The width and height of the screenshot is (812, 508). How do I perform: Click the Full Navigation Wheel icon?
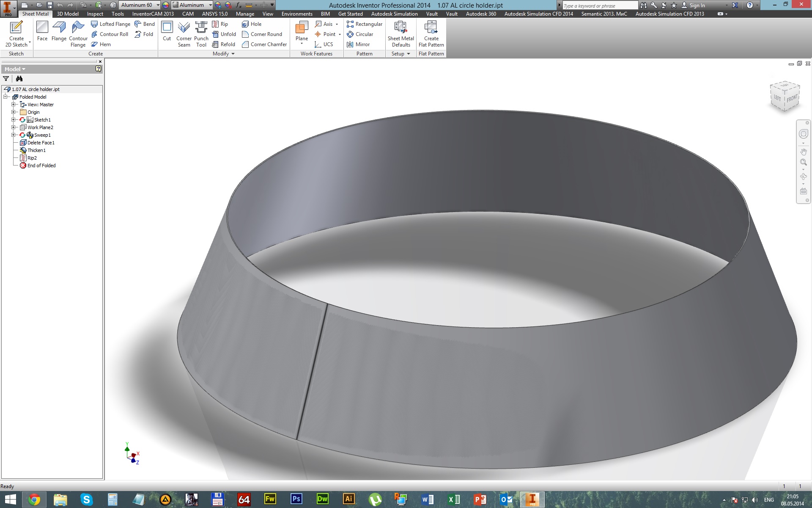click(x=804, y=134)
